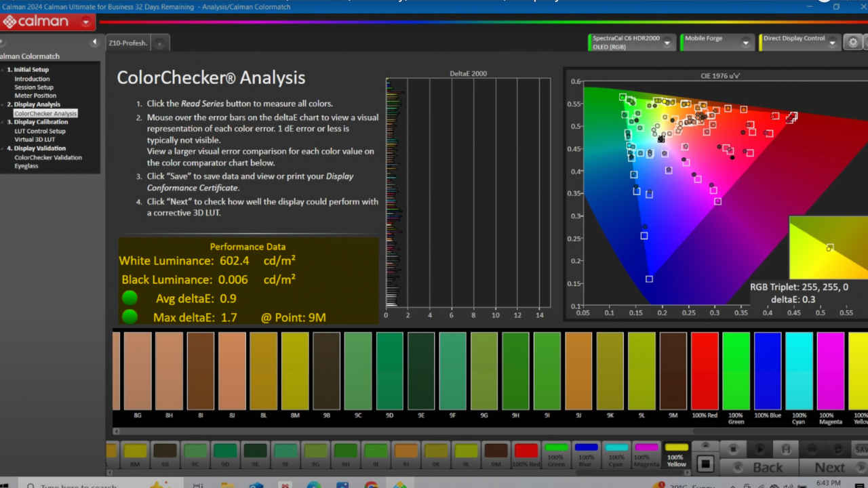Image resolution: width=868 pixels, height=488 pixels.
Task: Select 100% Blue pattern button in strip
Action: click(586, 455)
